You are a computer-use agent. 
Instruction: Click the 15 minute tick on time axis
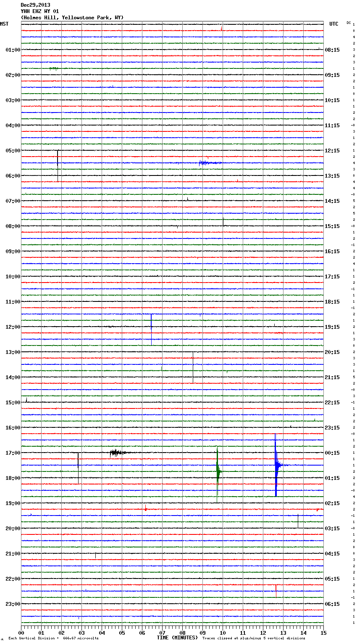(323, 633)
